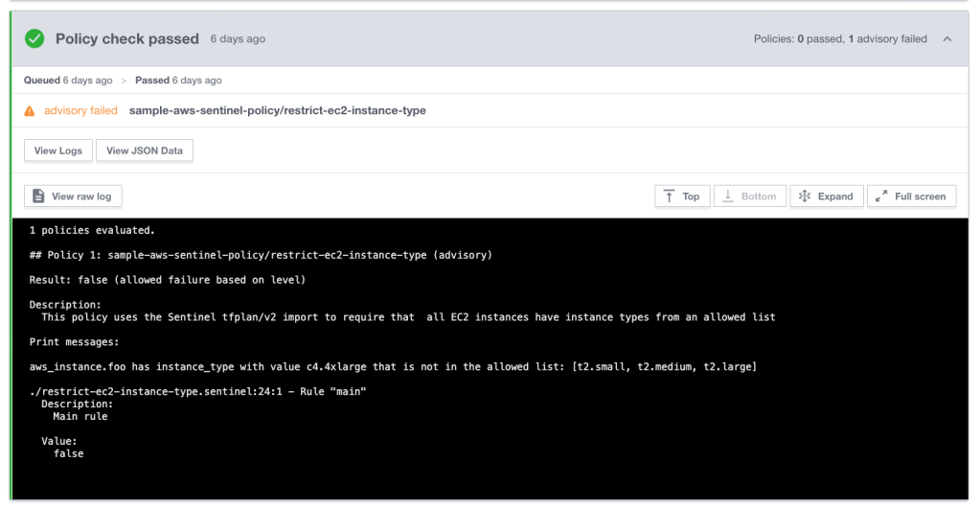Switch to View JSON Data
980x508 pixels.
click(x=145, y=150)
